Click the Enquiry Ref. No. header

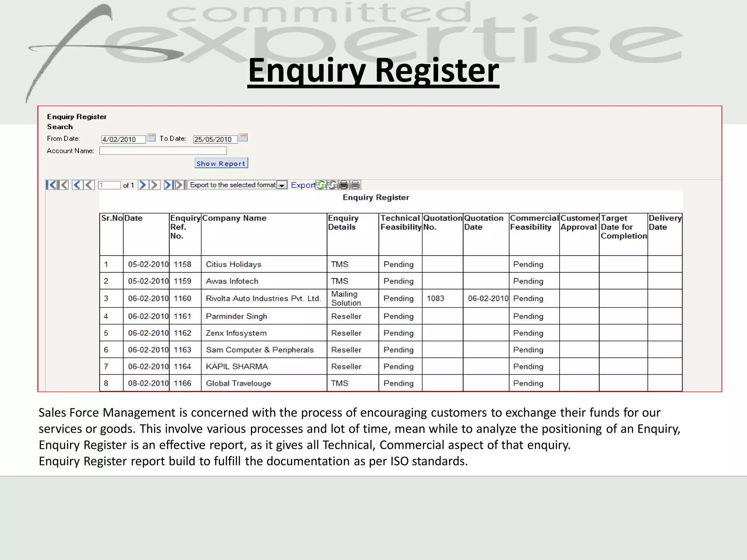click(185, 234)
